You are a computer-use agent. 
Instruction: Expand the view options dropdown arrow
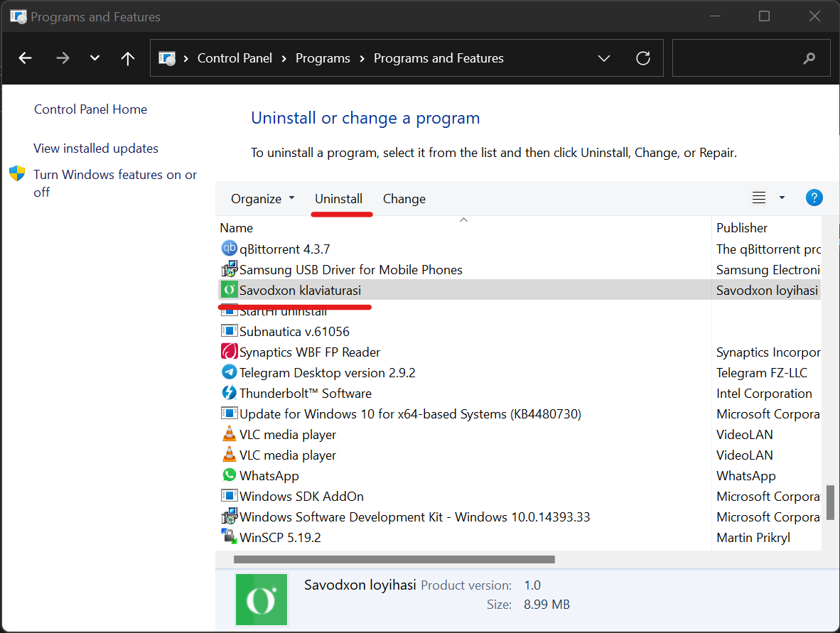782,198
